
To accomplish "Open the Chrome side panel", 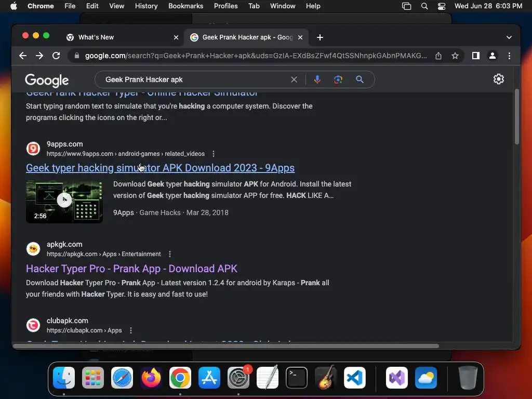I will click(x=476, y=56).
